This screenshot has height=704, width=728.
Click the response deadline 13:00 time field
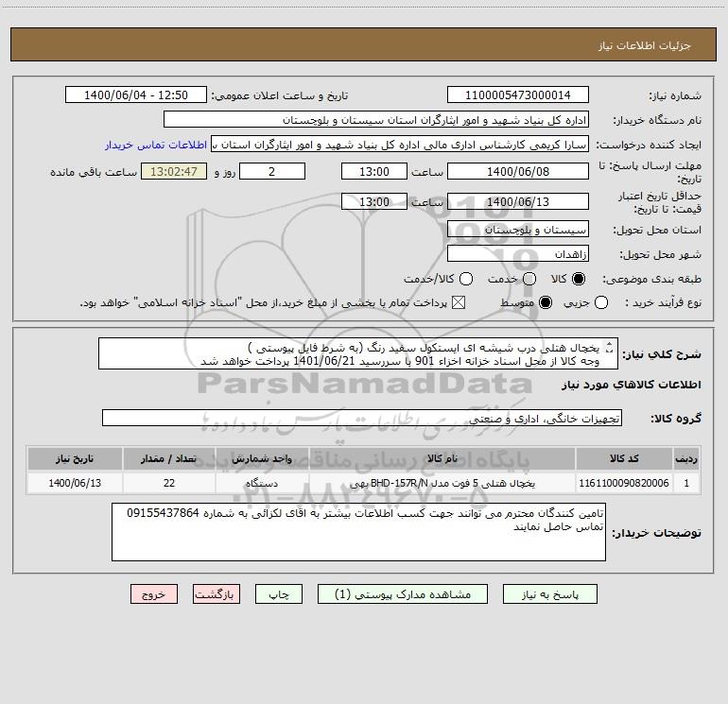[x=374, y=171]
